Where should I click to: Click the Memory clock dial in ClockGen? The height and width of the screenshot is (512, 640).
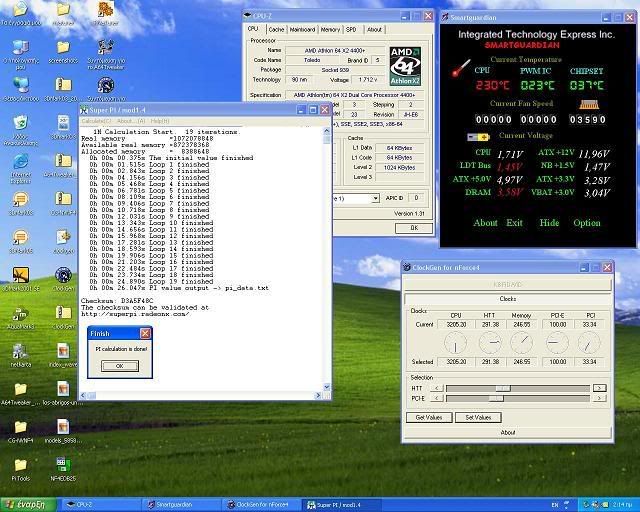click(521, 343)
